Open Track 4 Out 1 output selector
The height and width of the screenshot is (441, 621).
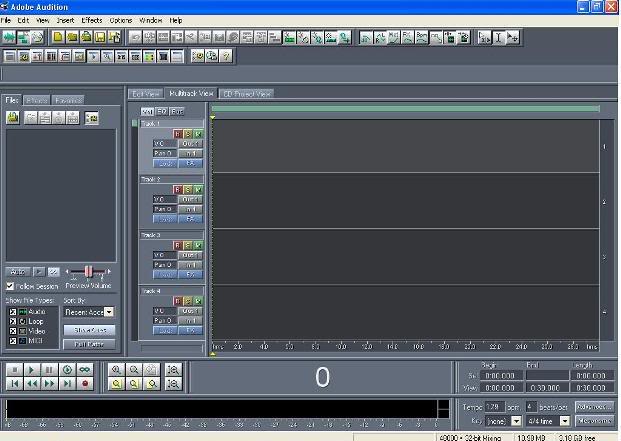point(190,311)
